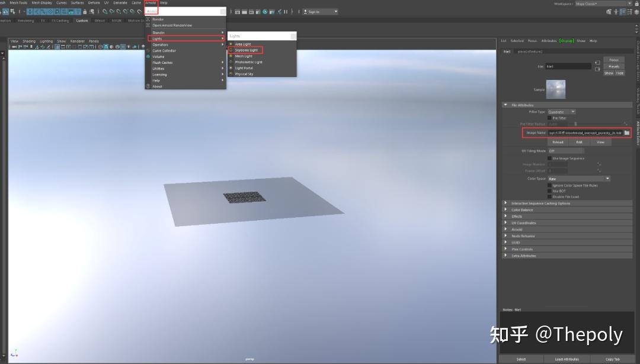Viewport: 640px width, 364px height.
Task: Click the Image Name path field
Action: [585, 133]
